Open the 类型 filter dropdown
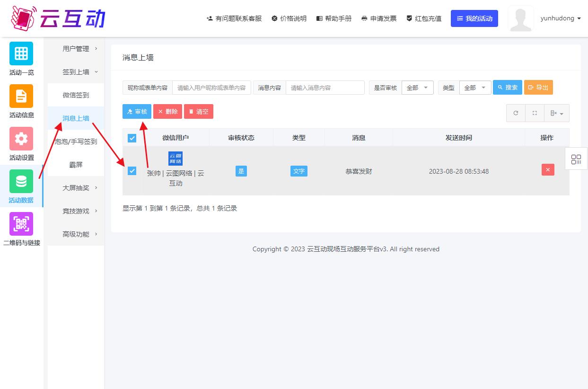This screenshot has width=588, height=389. tap(475, 88)
